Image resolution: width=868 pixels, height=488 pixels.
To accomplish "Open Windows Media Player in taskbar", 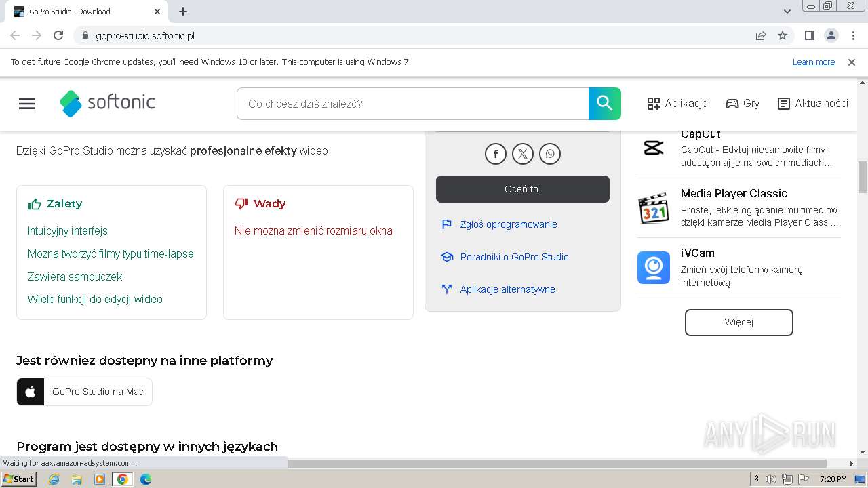I will coord(100,479).
